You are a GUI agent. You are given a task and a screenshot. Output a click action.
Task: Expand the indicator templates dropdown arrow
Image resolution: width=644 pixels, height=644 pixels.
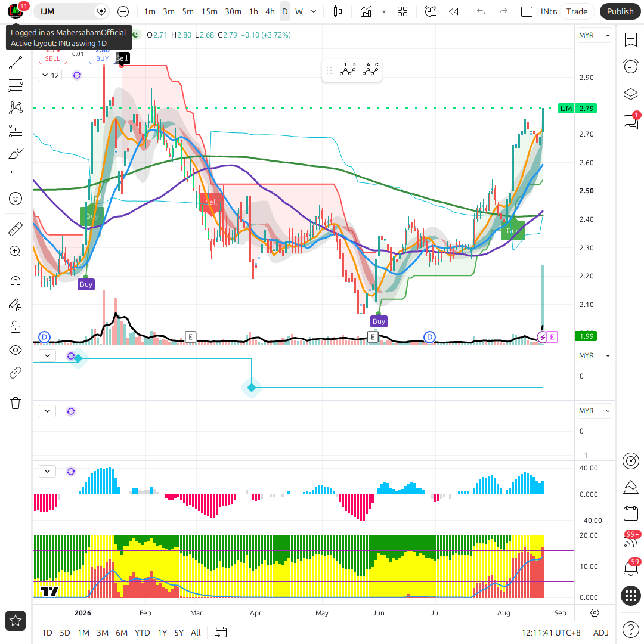pos(384,11)
